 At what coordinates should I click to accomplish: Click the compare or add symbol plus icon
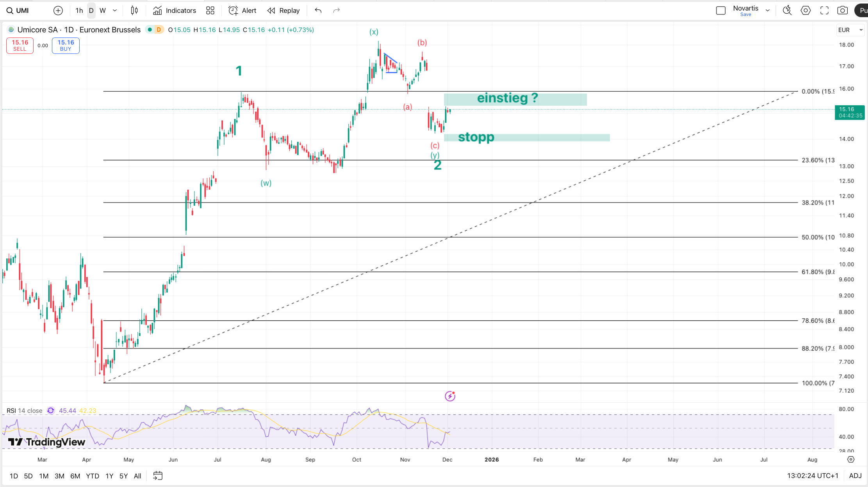point(58,11)
